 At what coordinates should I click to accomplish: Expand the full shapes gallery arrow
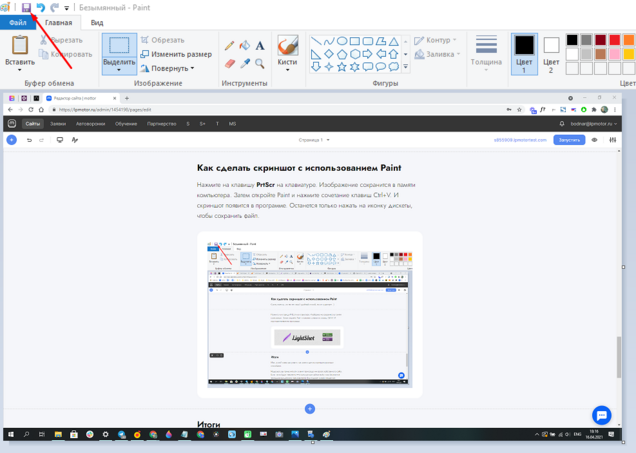[x=405, y=67]
